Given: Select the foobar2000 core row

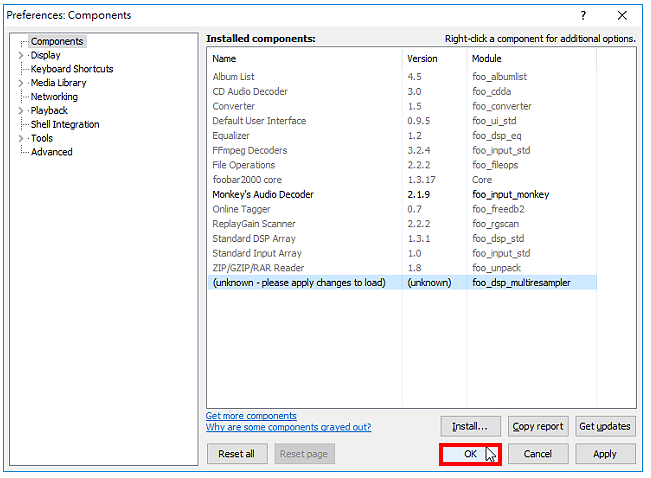Looking at the screenshot, I should tap(402, 180).
